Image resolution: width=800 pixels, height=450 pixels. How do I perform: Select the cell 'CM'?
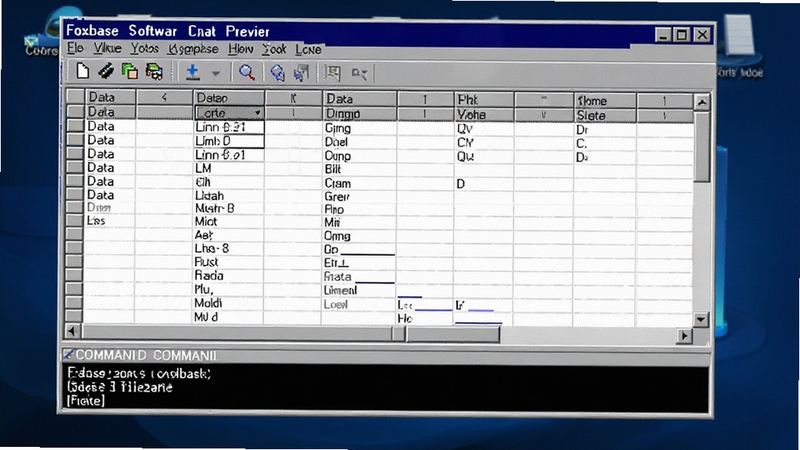(x=484, y=143)
